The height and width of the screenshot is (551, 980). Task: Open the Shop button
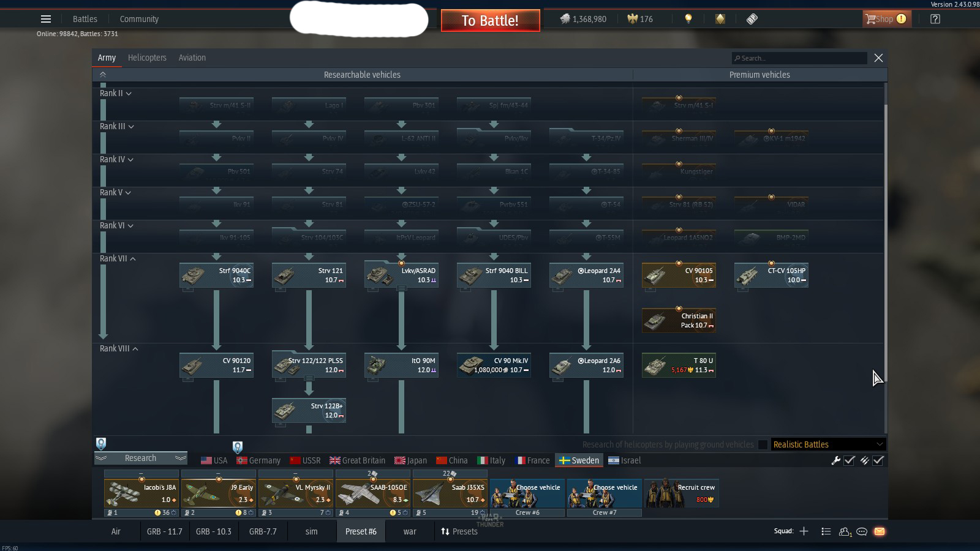click(886, 19)
